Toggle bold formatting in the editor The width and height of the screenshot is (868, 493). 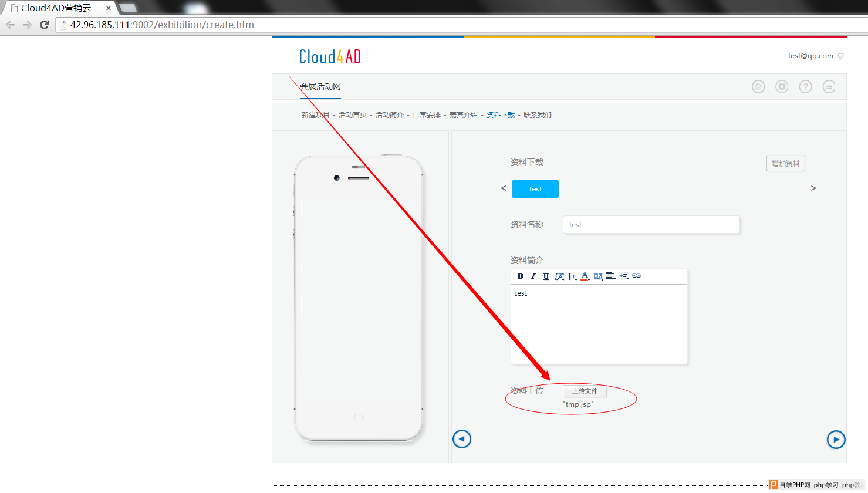coord(520,276)
